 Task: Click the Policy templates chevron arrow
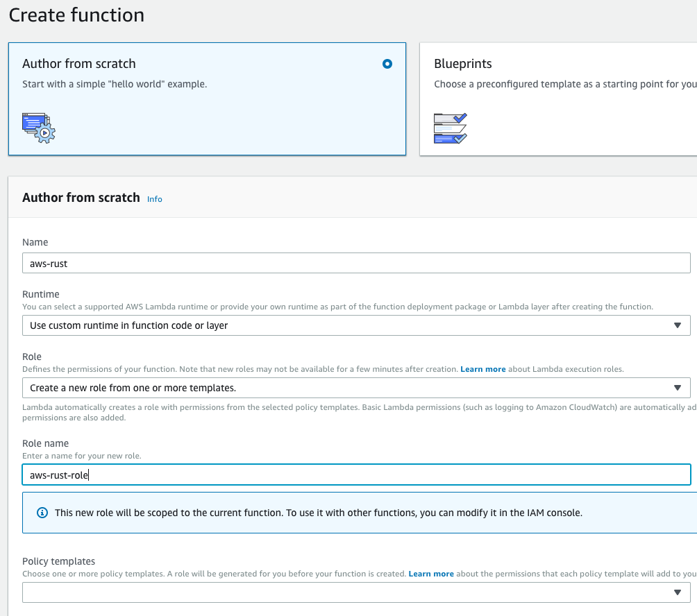[678, 592]
